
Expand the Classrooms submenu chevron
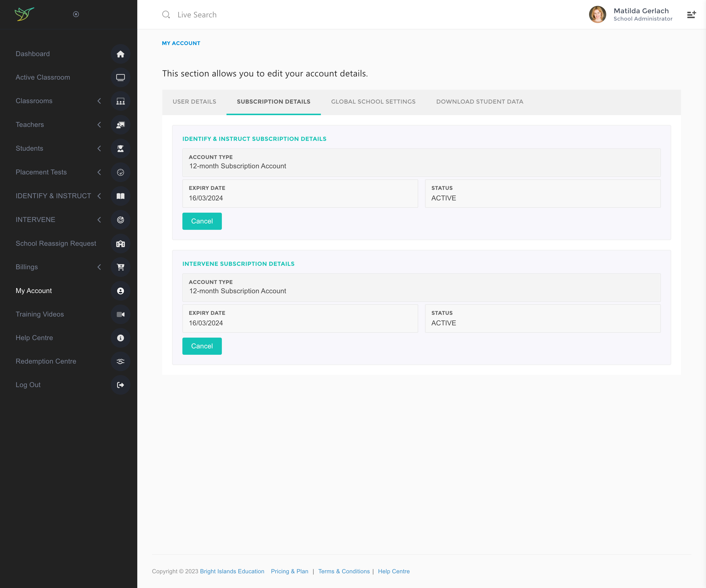[99, 101]
